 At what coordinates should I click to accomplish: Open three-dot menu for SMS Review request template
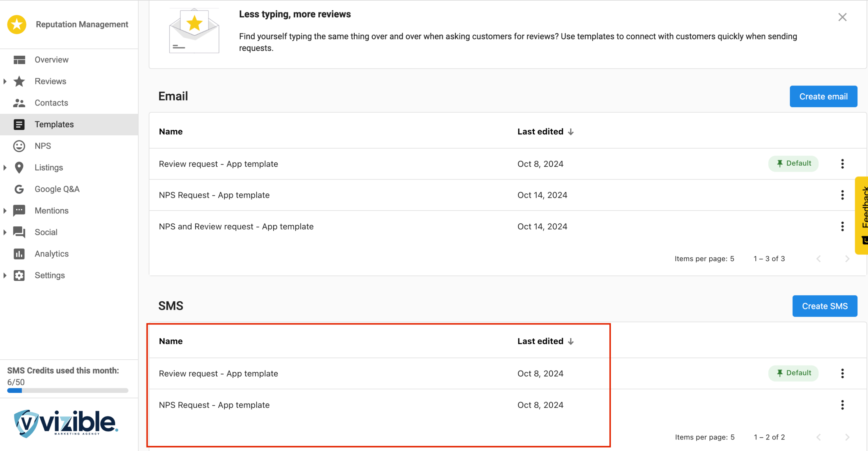(842, 374)
